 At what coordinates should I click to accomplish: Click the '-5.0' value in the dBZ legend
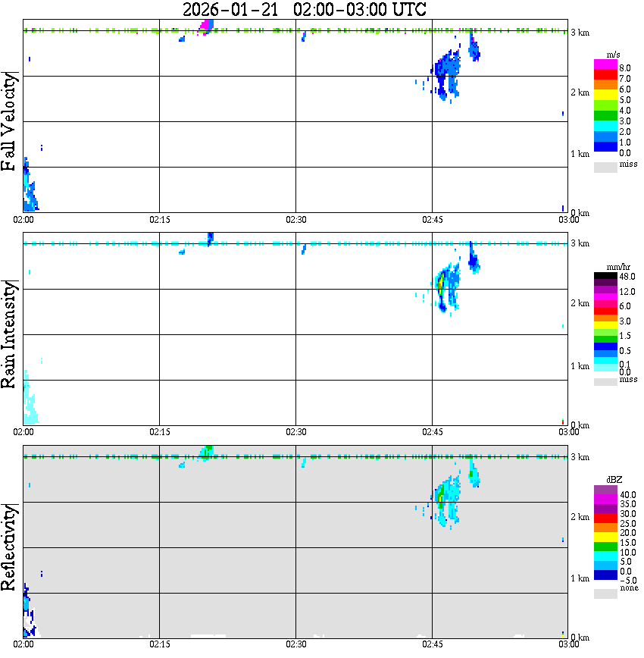628,581
